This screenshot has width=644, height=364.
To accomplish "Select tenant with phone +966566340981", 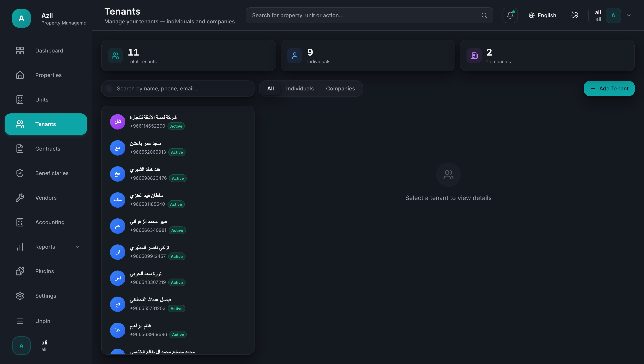I will (178, 226).
